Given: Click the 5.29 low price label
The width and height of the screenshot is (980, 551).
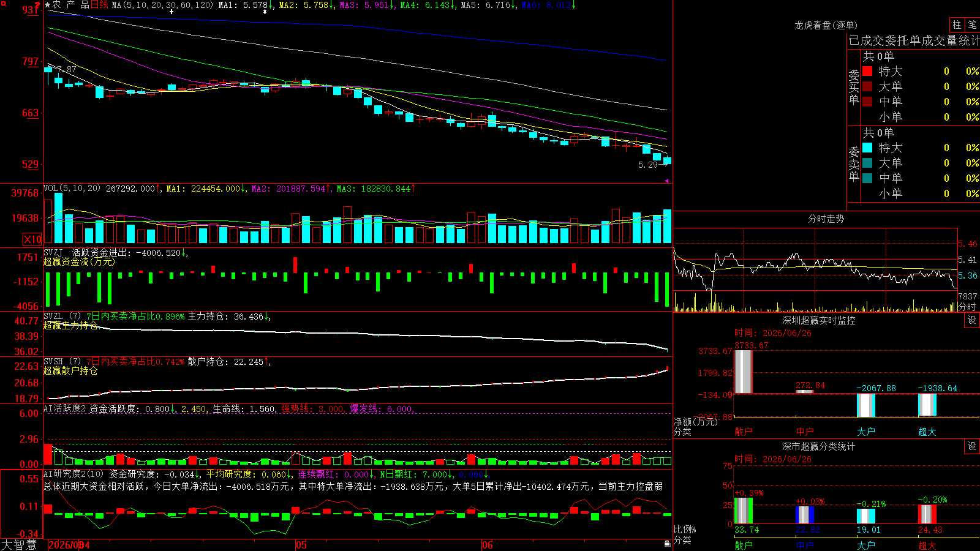Looking at the screenshot, I should (x=648, y=165).
